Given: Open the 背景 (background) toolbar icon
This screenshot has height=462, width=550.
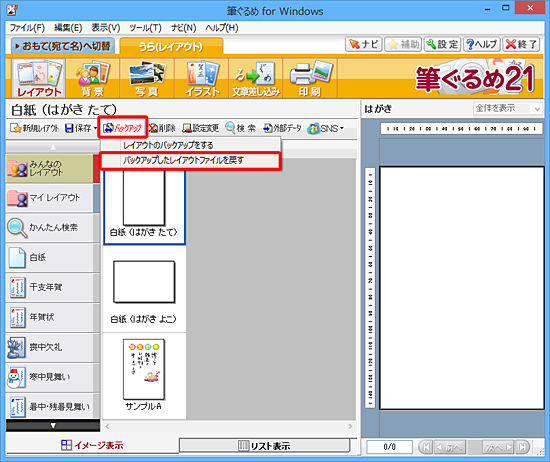Looking at the screenshot, I should point(93,78).
